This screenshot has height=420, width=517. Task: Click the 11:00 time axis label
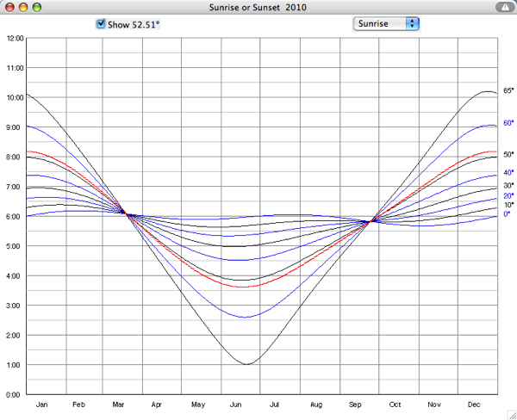pos(16,68)
